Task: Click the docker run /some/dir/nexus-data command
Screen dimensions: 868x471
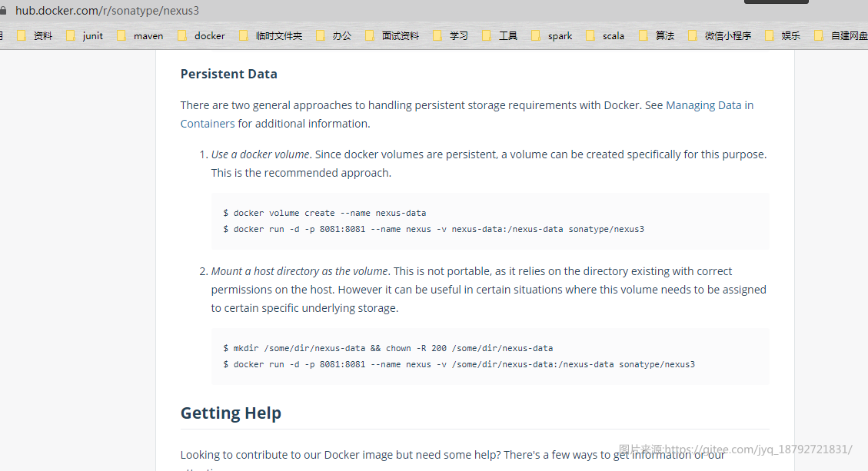Action: [x=459, y=364]
